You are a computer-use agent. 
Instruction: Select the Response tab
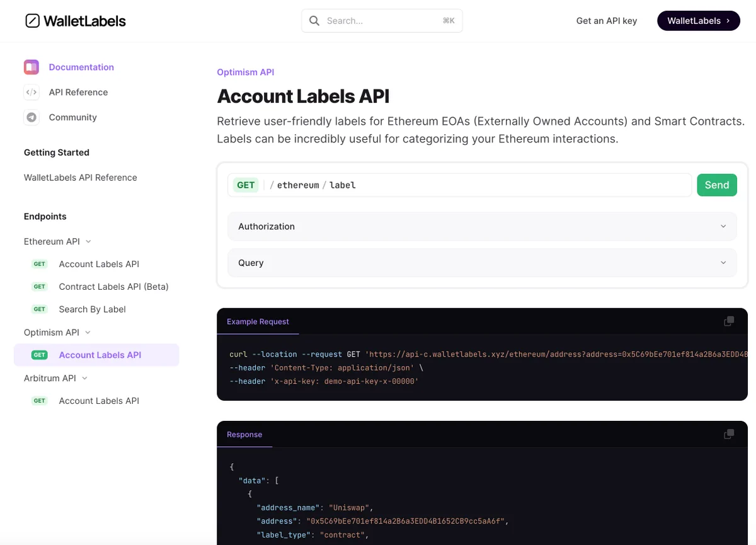[x=244, y=434]
